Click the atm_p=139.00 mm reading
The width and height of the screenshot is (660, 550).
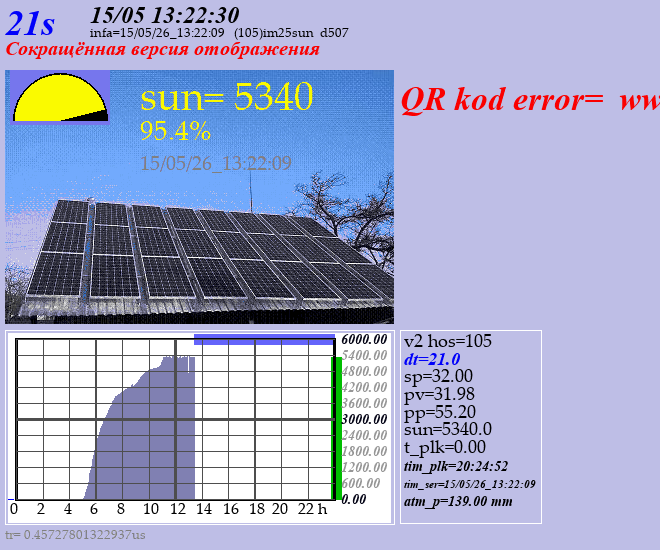pyautogui.click(x=458, y=501)
